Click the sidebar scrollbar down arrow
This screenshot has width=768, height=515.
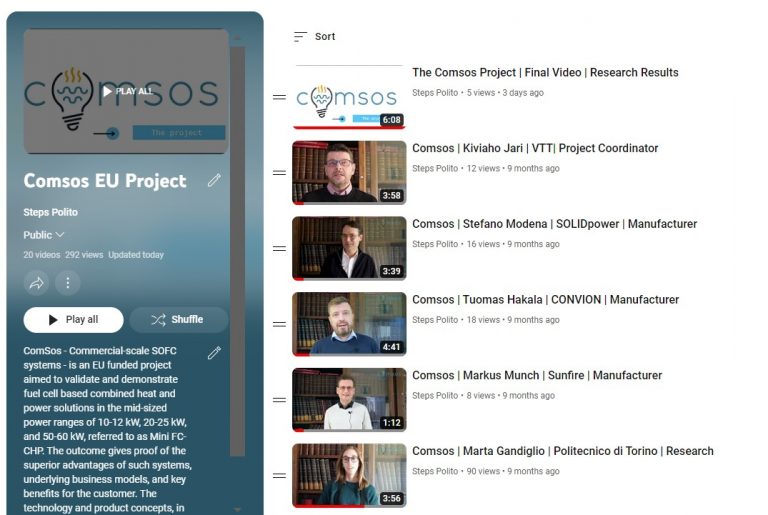coord(238,510)
